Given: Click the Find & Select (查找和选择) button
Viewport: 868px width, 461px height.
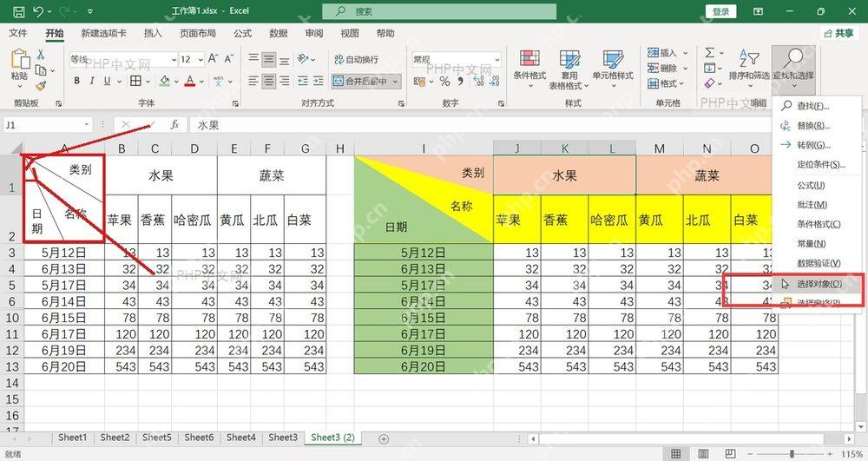Looking at the screenshot, I should 793,68.
